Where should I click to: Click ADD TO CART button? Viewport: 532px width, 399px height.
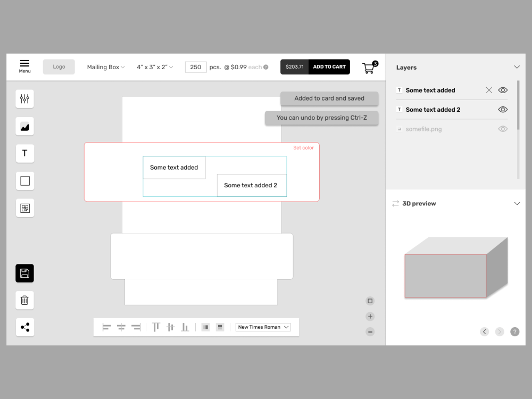[x=329, y=66]
